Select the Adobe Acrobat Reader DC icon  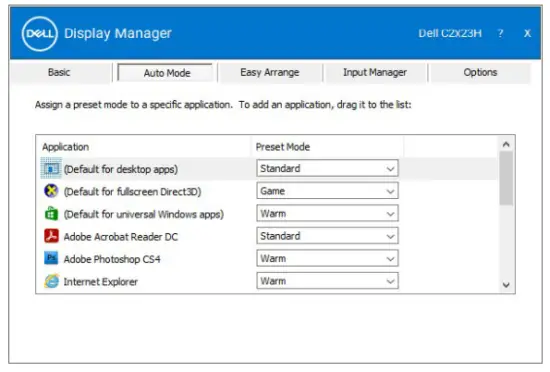point(51,236)
